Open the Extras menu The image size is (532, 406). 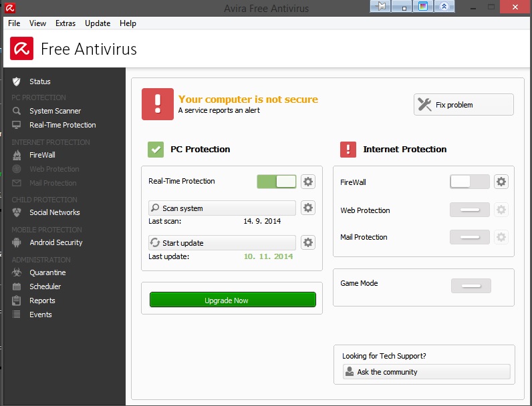[x=65, y=23]
